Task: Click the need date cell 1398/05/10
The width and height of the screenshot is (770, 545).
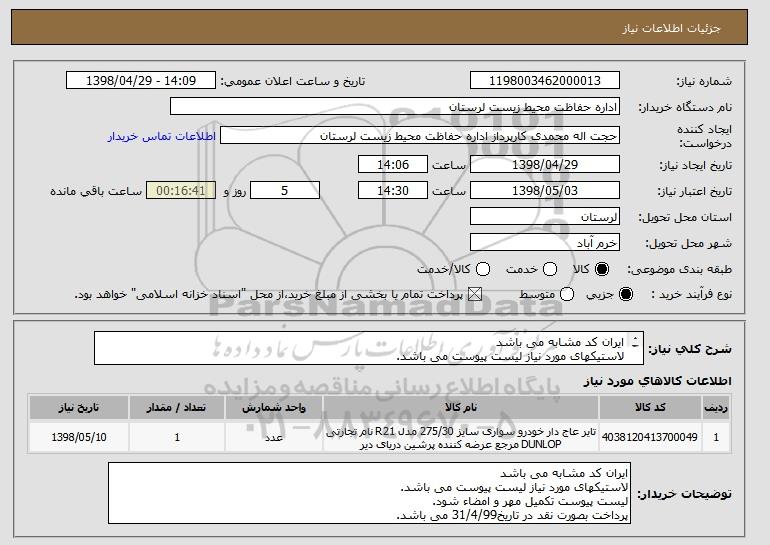Action: 79,437
